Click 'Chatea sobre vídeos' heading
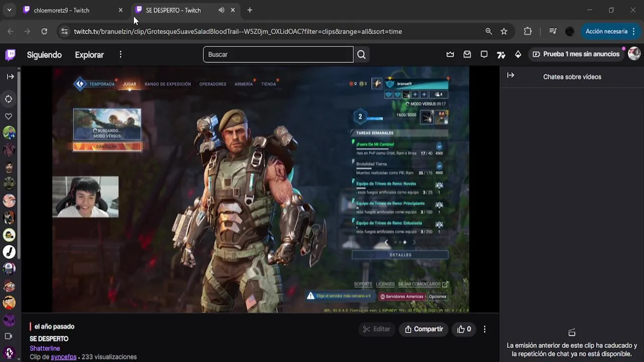Viewport: 644px width, 362px height. pyautogui.click(x=572, y=77)
